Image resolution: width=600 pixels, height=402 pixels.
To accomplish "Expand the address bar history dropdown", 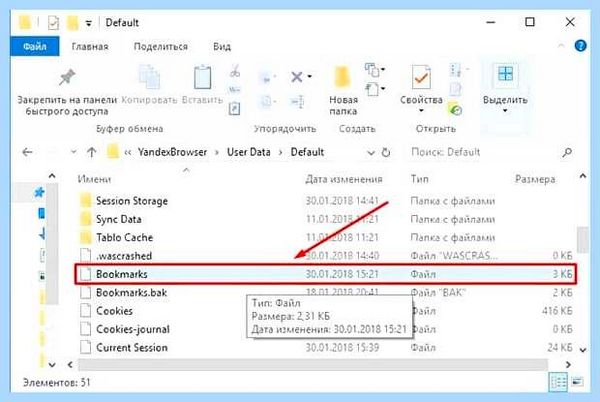I will 370,153.
